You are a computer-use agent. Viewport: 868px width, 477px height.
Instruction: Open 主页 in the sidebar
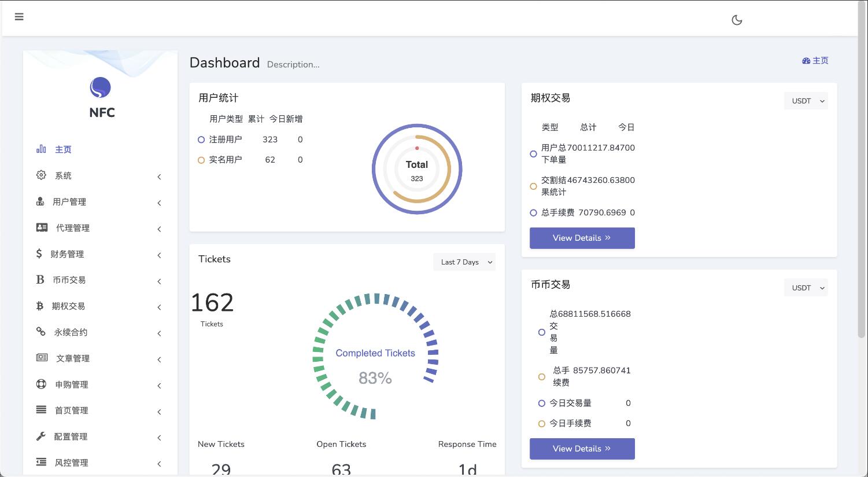click(x=63, y=149)
